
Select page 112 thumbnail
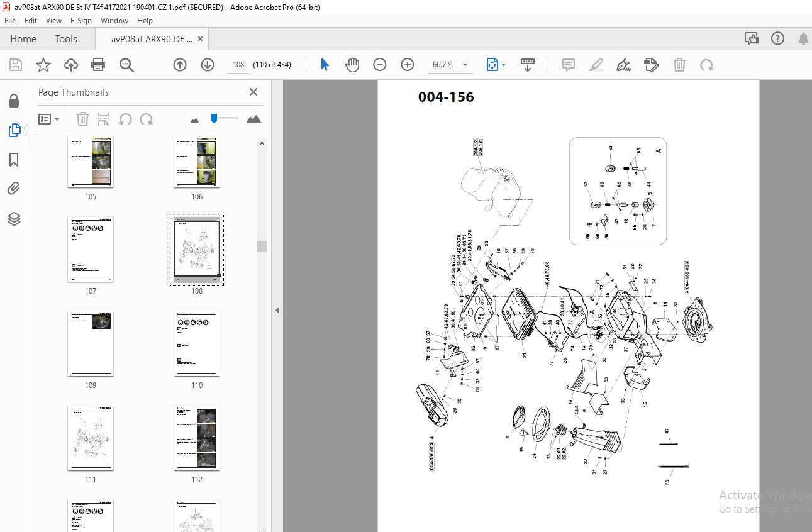coord(197,438)
